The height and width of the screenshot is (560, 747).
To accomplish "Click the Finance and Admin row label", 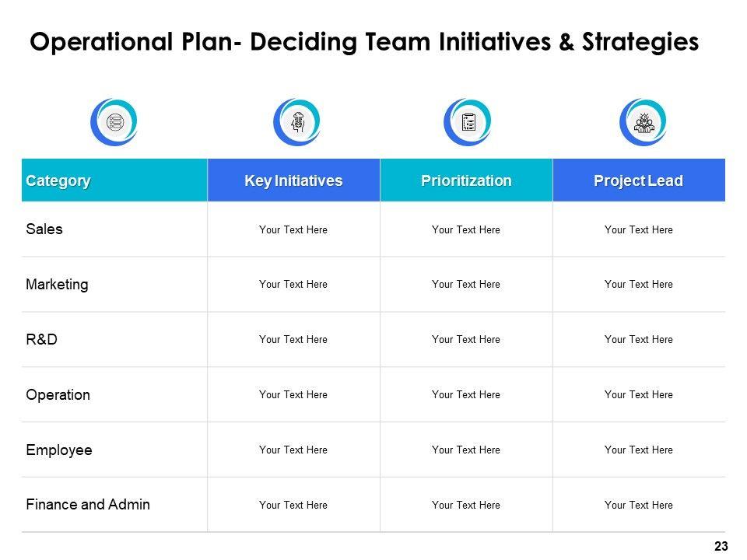I will [x=88, y=505].
